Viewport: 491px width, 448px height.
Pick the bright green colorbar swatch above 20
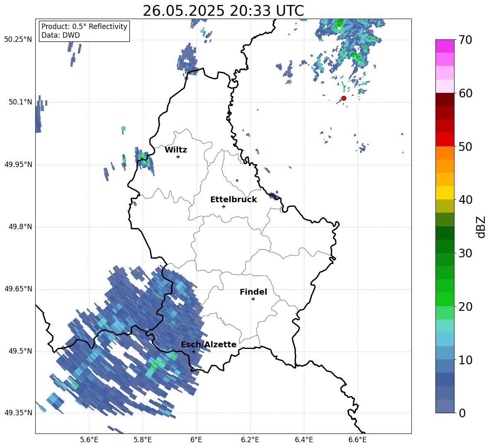445,299
